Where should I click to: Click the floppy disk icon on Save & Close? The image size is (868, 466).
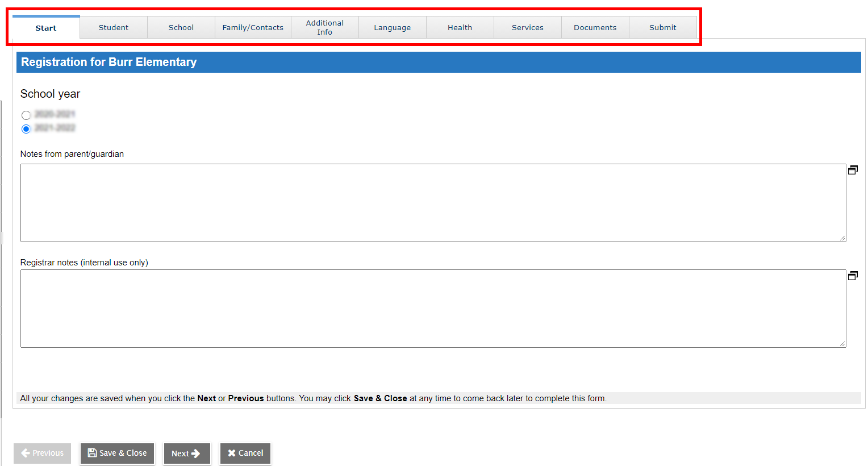tap(93, 453)
